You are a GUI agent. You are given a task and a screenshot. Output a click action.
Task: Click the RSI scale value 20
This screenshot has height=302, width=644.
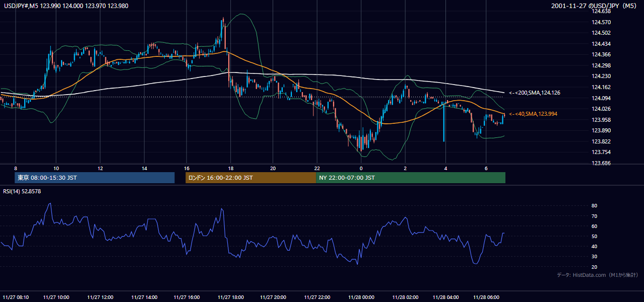(594, 267)
